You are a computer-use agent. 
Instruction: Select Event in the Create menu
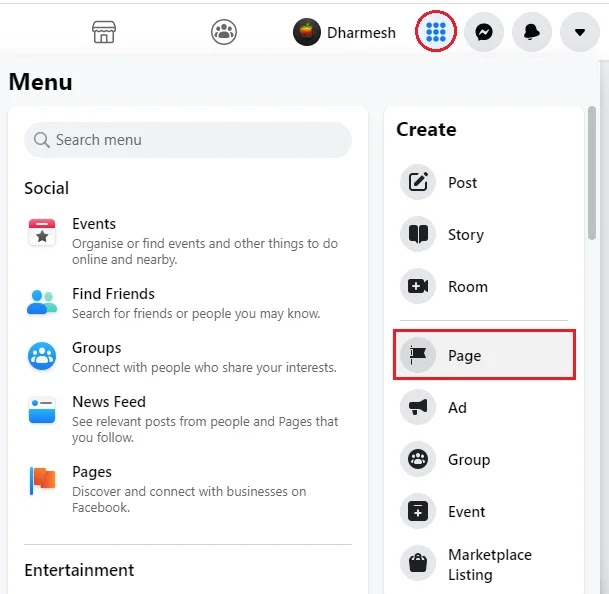pyautogui.click(x=484, y=511)
